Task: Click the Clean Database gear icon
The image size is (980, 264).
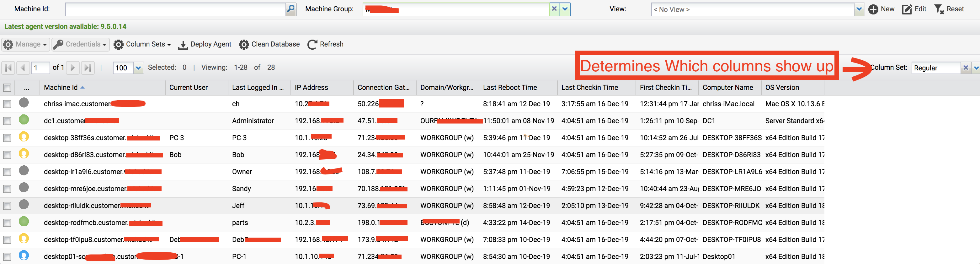Action: tap(244, 45)
